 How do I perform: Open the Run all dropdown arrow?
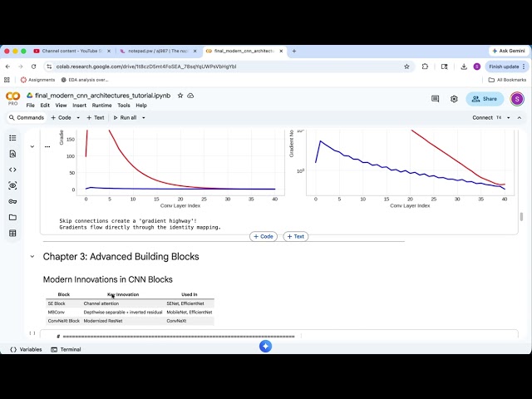pos(144,118)
